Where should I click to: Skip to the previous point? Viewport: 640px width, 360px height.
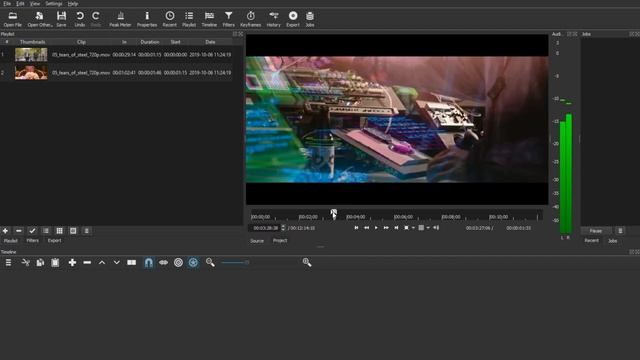point(356,228)
